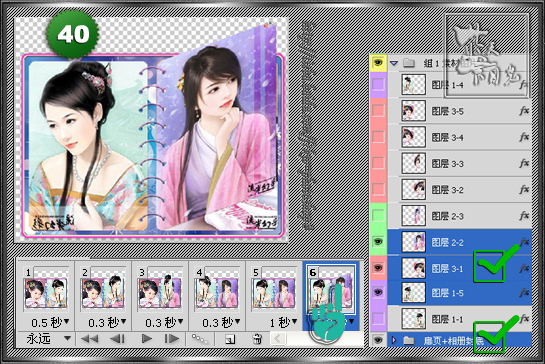The height and width of the screenshot is (364, 545).
Task: Click layer thumbnail of 图层 3-3
Action: (x=414, y=163)
